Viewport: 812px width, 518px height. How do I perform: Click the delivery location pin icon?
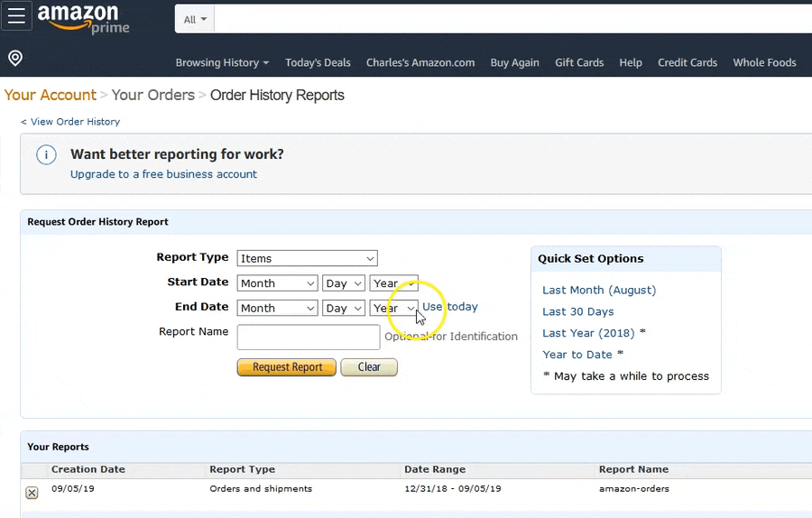15,59
